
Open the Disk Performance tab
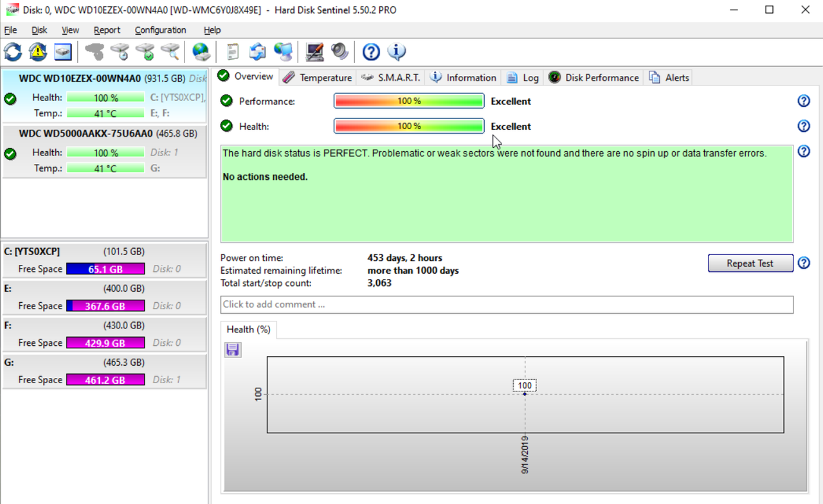pyautogui.click(x=594, y=78)
